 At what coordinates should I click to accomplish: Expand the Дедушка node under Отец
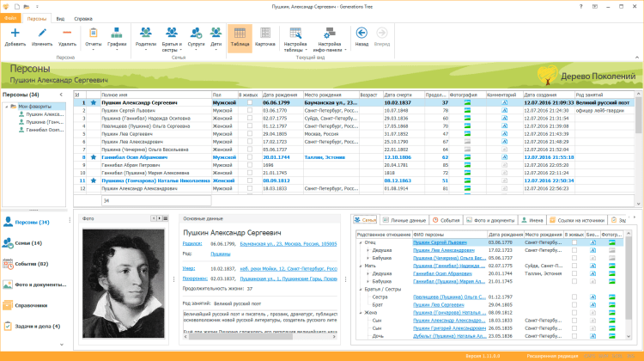365,249
